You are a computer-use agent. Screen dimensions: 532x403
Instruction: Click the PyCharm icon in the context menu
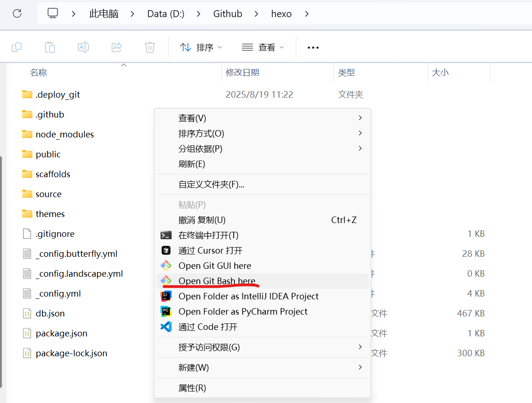coord(166,311)
